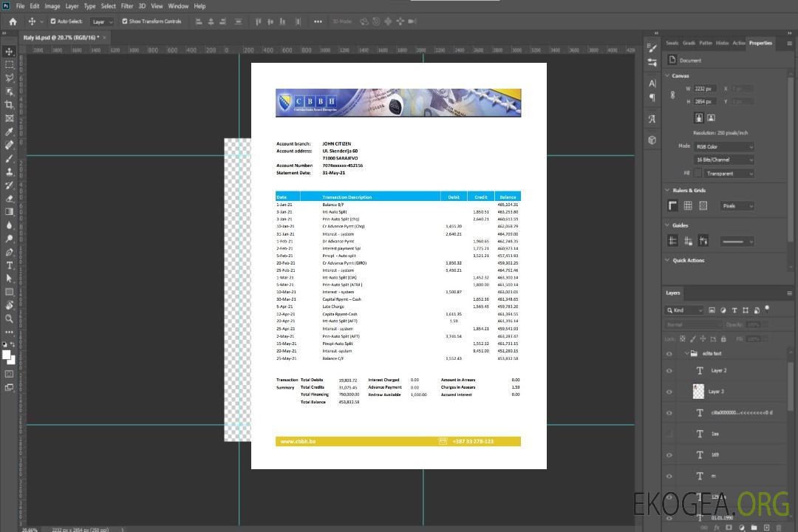Image resolution: width=798 pixels, height=532 pixels.
Task: Select the Rectangle shape tool
Action: pos(9,292)
